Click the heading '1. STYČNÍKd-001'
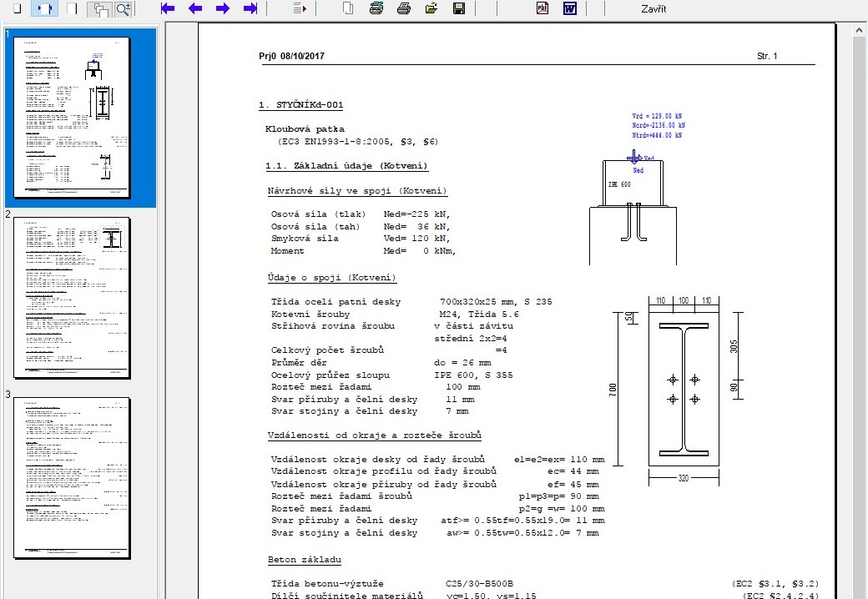The width and height of the screenshot is (868, 599). 300,104
